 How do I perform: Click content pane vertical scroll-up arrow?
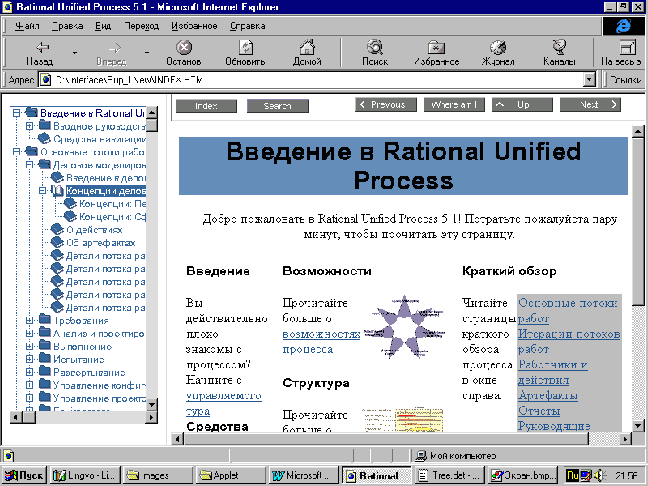(638, 132)
